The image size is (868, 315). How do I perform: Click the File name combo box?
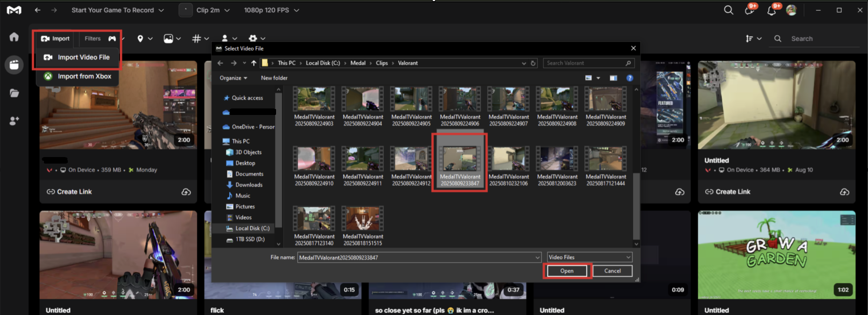coord(419,258)
